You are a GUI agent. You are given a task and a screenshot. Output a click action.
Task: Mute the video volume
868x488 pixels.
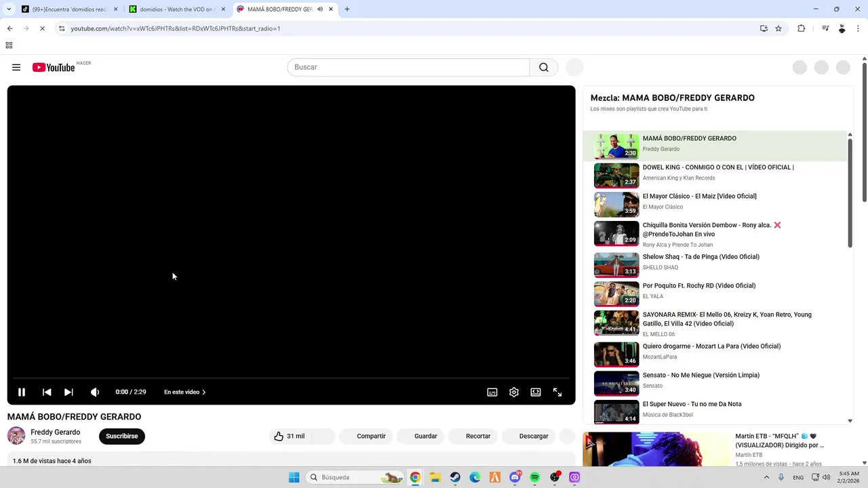click(95, 392)
